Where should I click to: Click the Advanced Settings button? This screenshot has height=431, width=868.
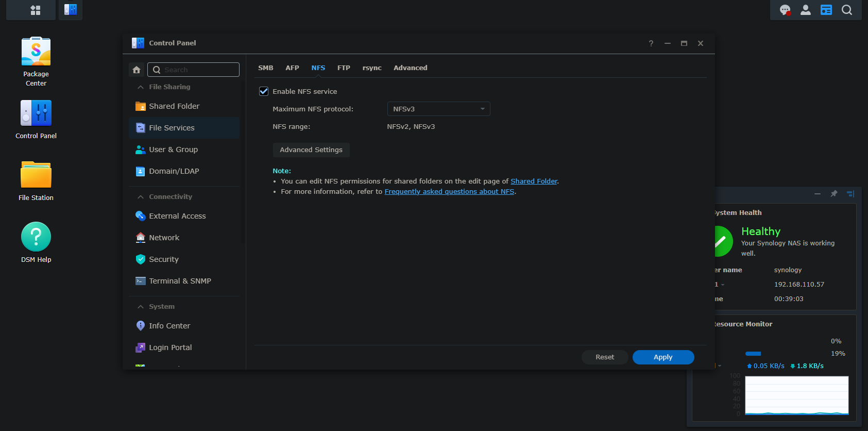point(311,150)
